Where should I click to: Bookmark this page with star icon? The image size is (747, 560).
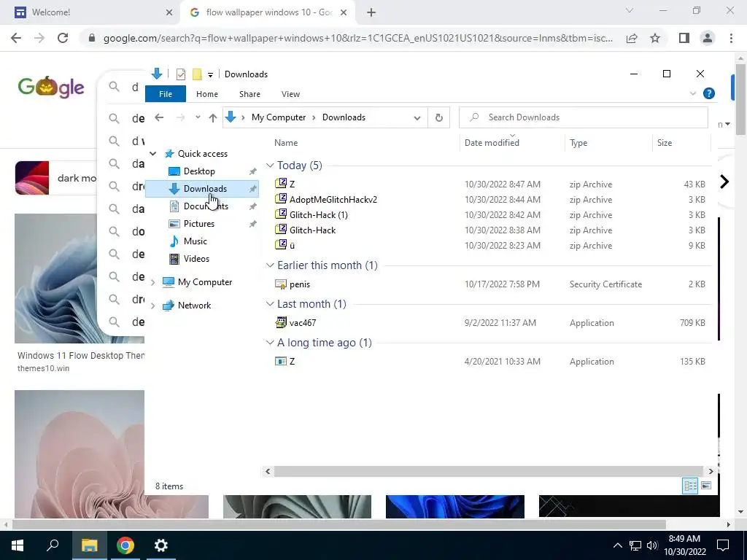[x=655, y=38]
